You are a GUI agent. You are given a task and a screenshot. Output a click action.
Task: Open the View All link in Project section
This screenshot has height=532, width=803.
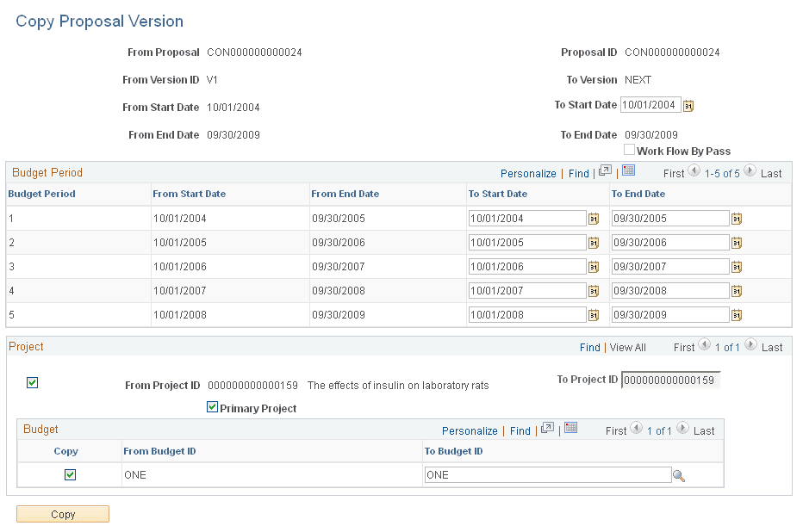pyautogui.click(x=627, y=347)
